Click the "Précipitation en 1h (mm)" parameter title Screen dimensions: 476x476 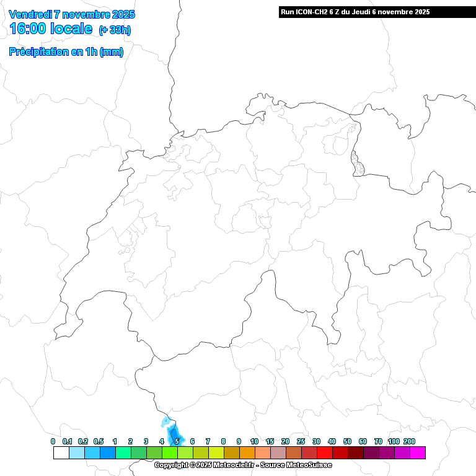tap(66, 52)
